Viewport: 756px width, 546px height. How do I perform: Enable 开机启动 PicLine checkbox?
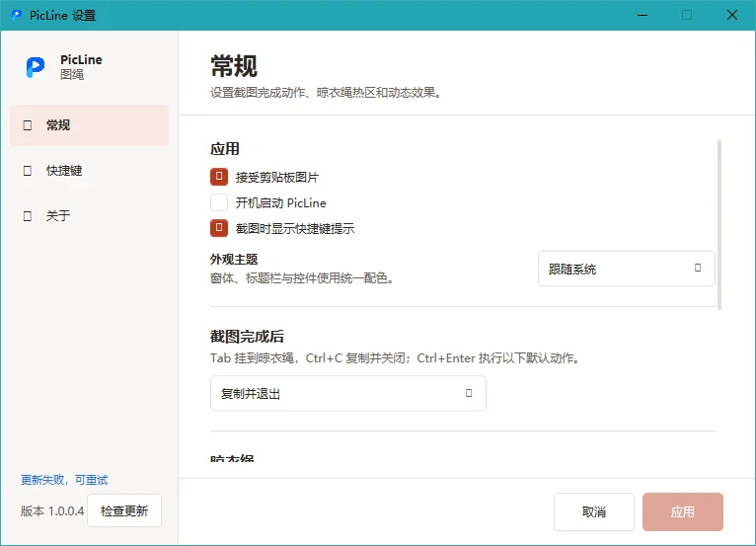(x=219, y=202)
